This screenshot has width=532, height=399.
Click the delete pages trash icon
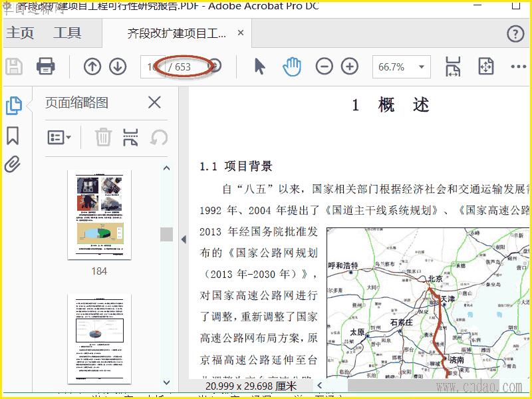click(x=103, y=137)
